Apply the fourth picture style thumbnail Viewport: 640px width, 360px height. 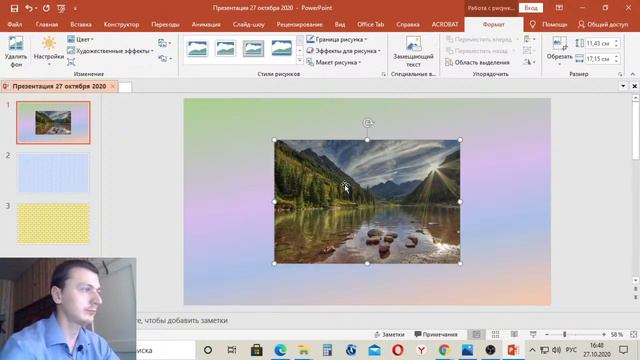click(x=282, y=49)
